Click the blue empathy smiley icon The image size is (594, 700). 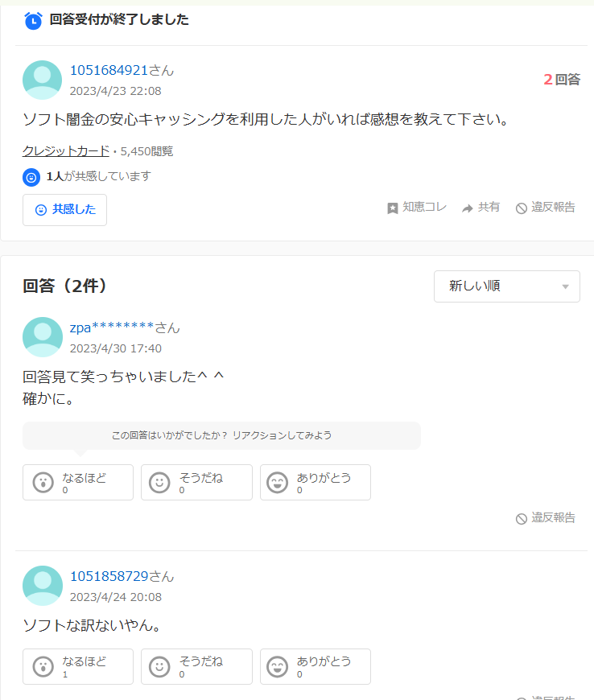[x=31, y=177]
